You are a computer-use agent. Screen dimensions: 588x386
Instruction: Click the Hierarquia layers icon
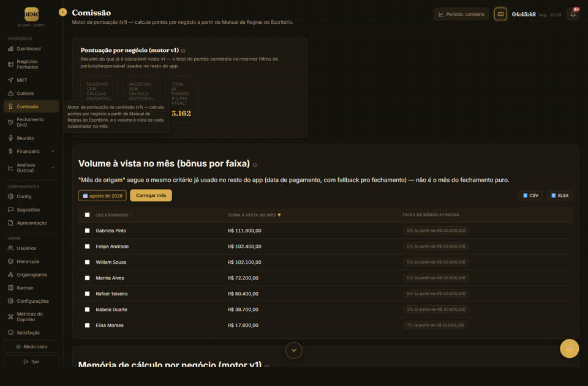pyautogui.click(x=10, y=261)
